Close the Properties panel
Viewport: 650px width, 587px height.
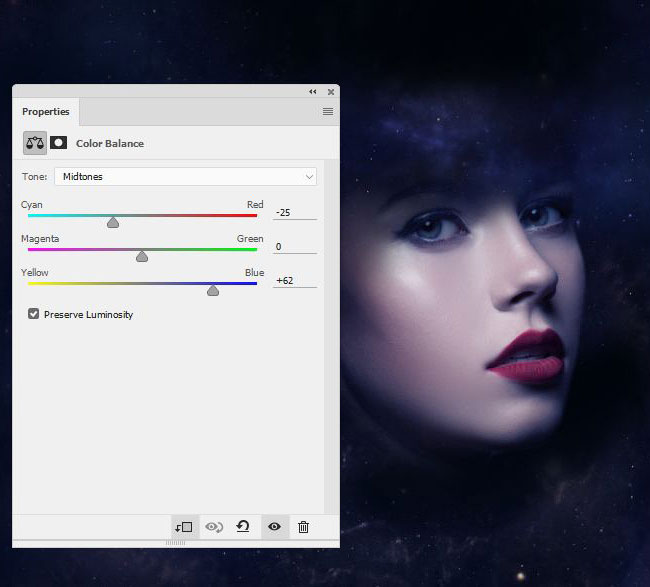click(331, 92)
